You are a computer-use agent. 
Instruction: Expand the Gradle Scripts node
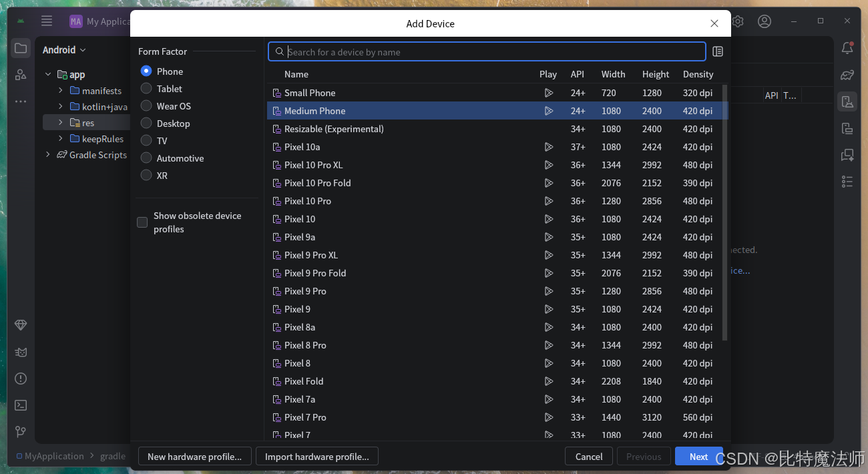pos(48,154)
